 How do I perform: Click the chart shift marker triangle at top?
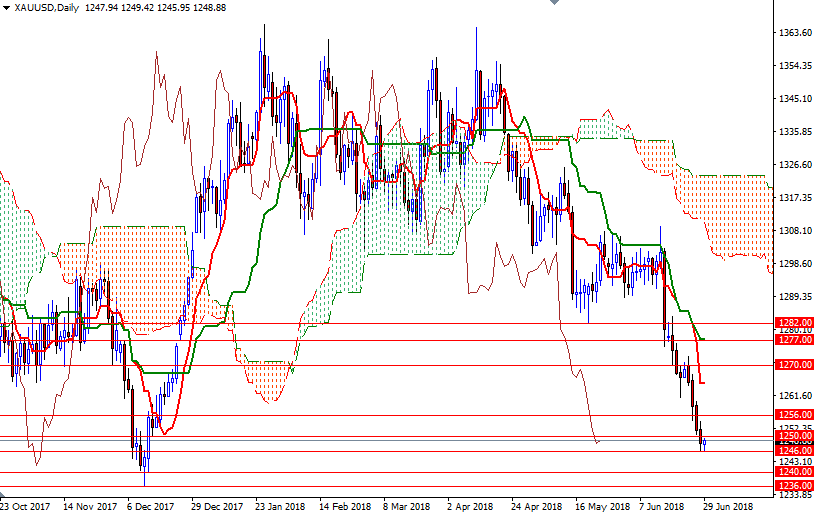click(x=556, y=4)
